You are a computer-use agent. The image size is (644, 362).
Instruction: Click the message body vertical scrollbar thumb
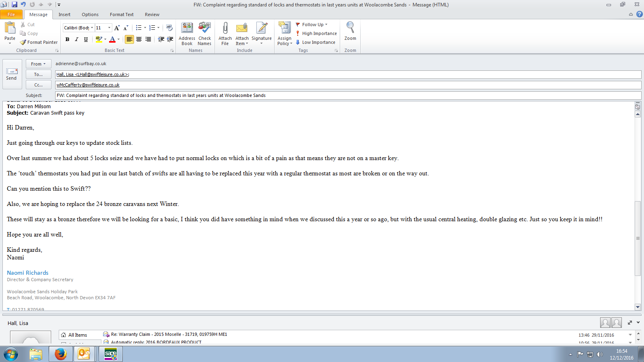[x=638, y=238]
